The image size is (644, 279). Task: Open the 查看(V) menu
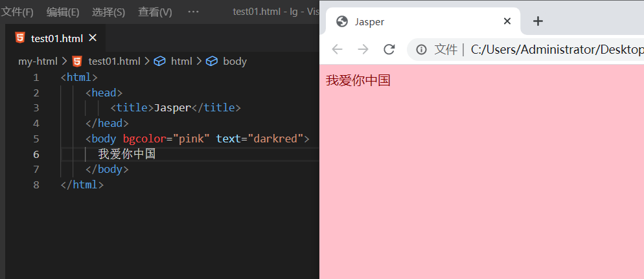[x=155, y=12]
